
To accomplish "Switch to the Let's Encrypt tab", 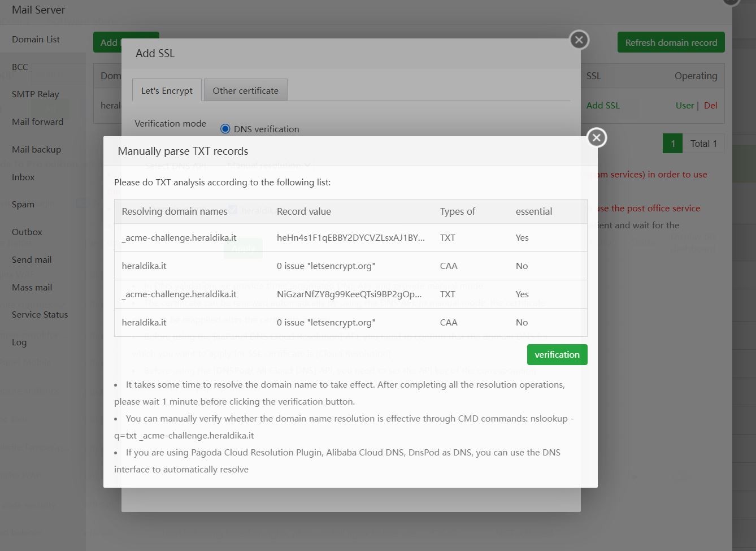I will click(167, 90).
